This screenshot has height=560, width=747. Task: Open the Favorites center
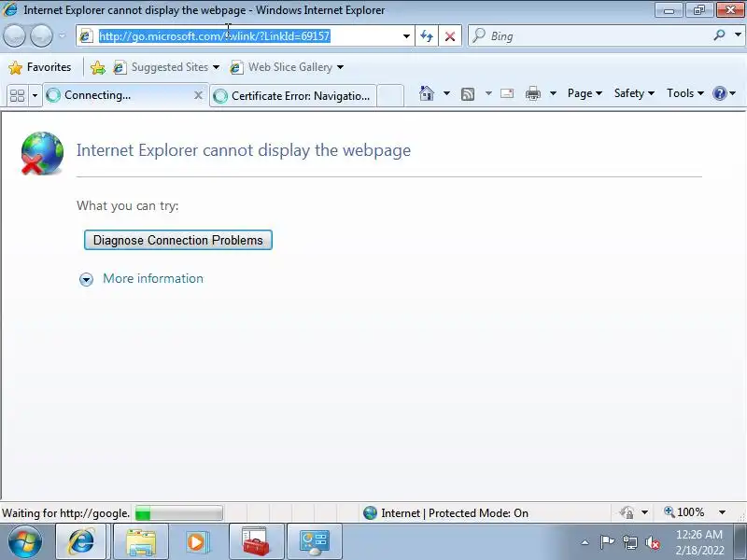pos(40,67)
